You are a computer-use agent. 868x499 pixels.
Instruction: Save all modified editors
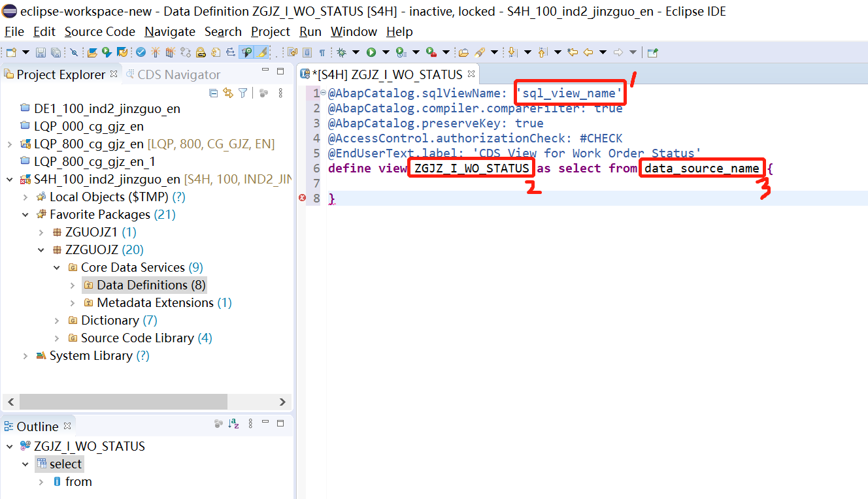pyautogui.click(x=56, y=52)
